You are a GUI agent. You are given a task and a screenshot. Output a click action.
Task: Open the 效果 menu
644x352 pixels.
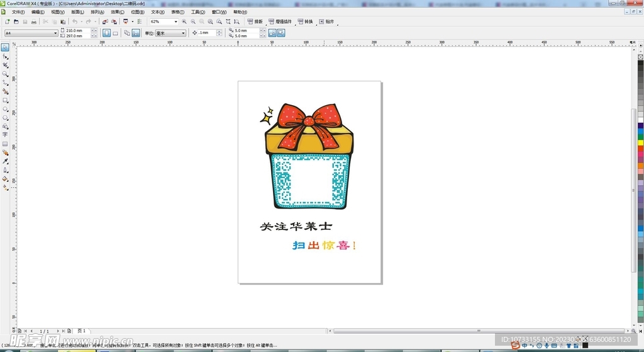118,12
